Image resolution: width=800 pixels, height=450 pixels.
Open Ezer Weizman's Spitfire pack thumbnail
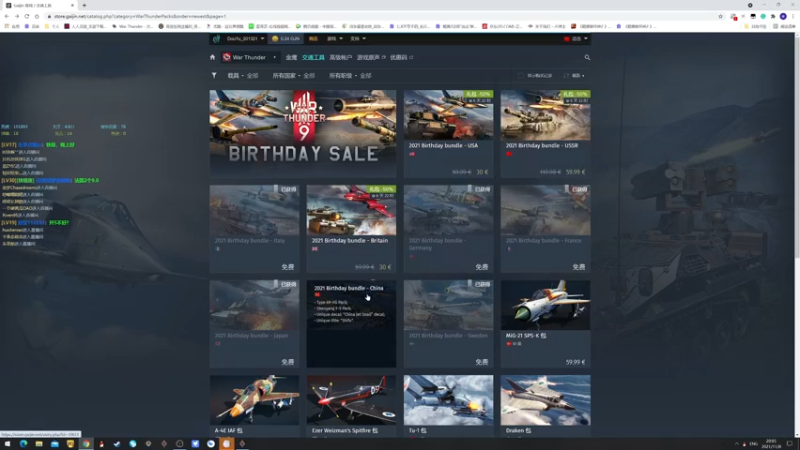[x=351, y=400]
